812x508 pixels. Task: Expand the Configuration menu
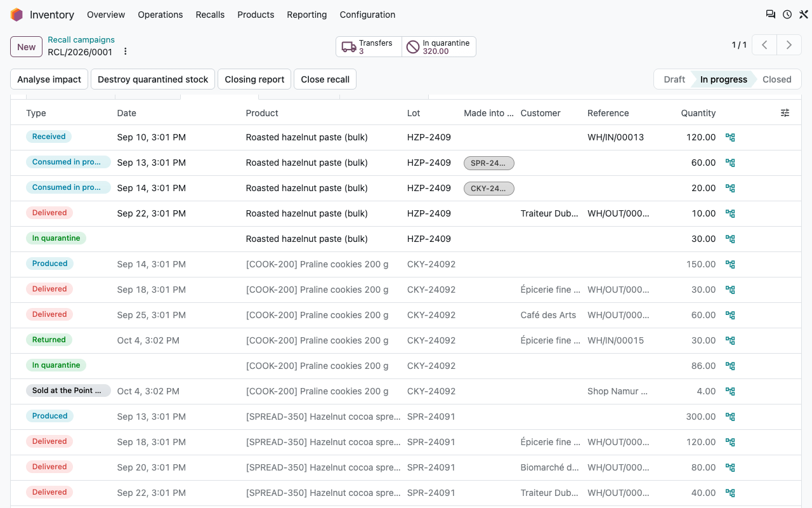click(367, 15)
